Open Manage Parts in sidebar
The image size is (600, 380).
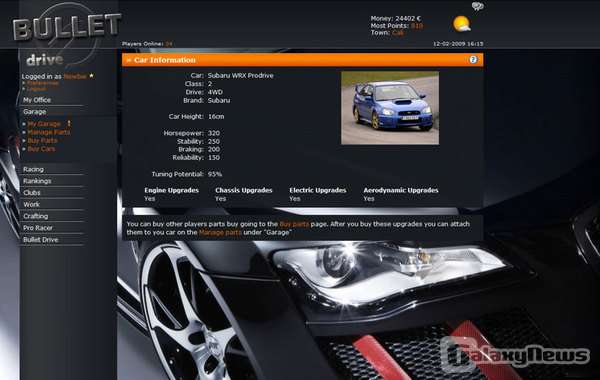[49, 132]
